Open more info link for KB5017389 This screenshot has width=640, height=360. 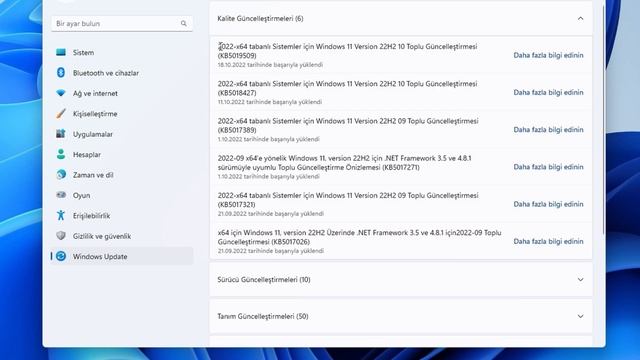coord(548,129)
